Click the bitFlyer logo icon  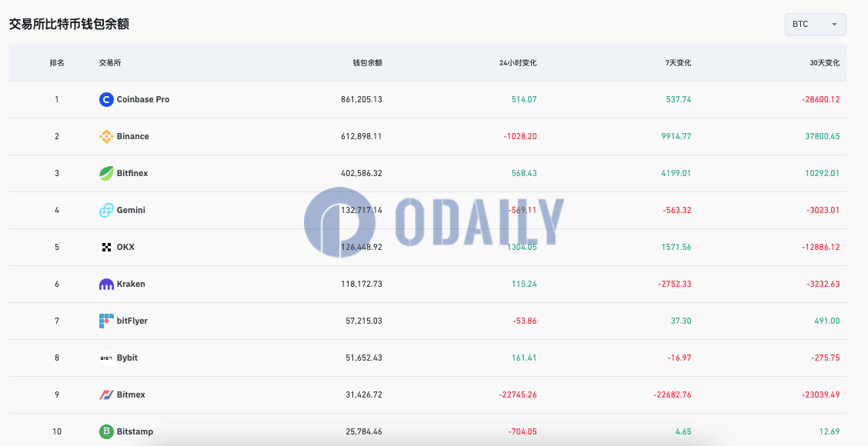(x=106, y=321)
